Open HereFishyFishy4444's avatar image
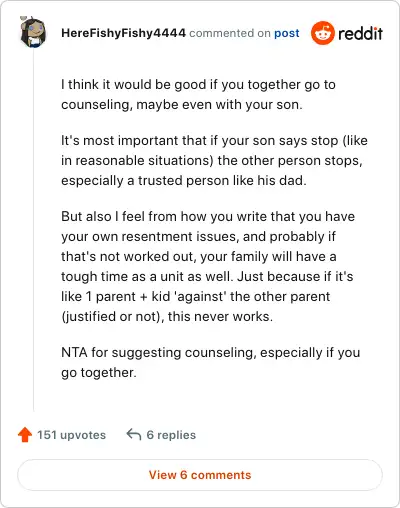 [x=33, y=32]
